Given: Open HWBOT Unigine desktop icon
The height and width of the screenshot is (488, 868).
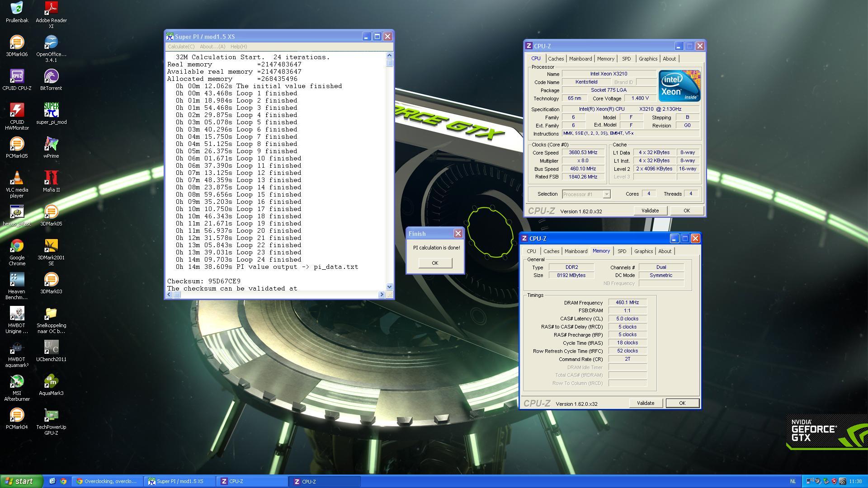Looking at the screenshot, I should pos(17,319).
